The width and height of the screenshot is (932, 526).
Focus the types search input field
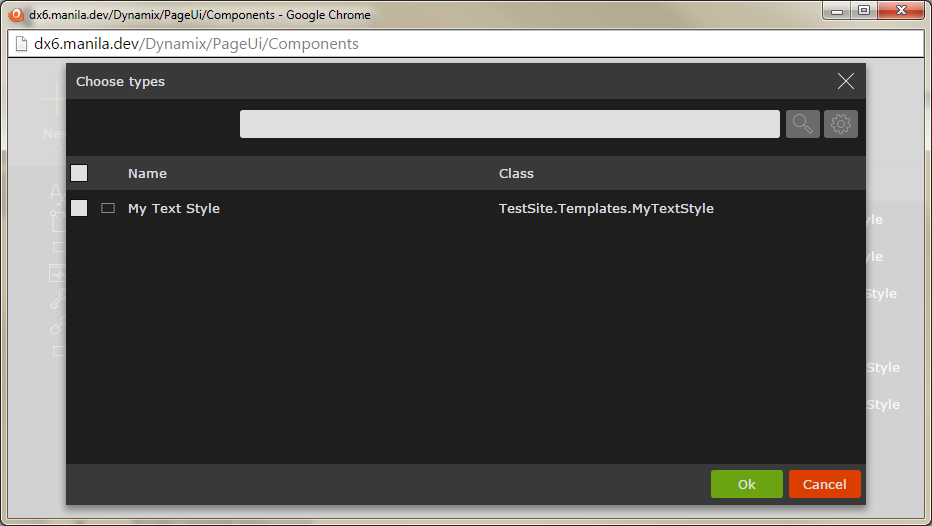[509, 124]
